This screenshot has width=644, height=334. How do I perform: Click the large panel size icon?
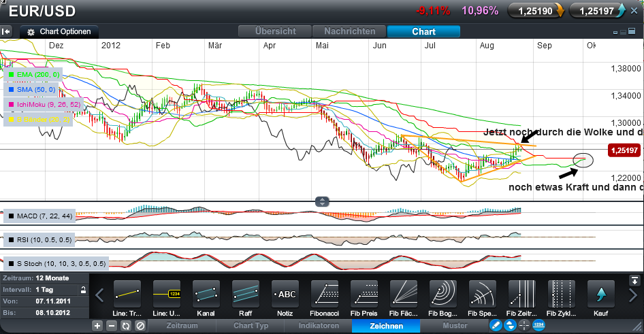coord(632,31)
